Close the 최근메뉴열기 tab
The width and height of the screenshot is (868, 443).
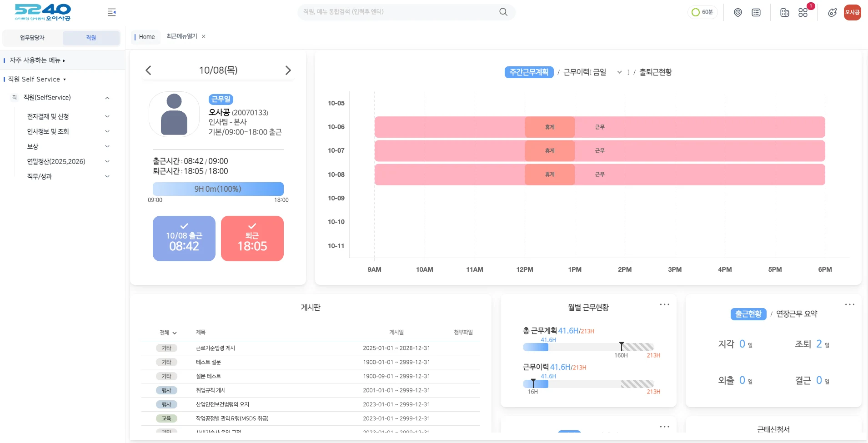(x=204, y=36)
